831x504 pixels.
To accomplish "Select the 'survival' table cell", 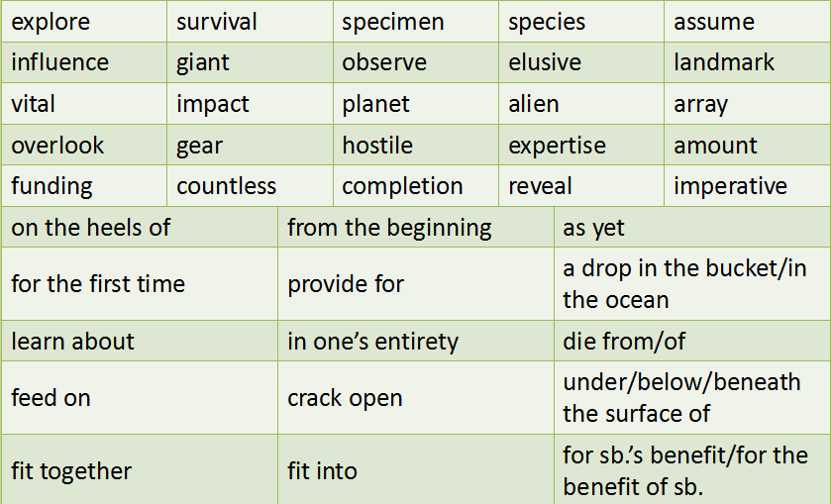I will [217, 22].
